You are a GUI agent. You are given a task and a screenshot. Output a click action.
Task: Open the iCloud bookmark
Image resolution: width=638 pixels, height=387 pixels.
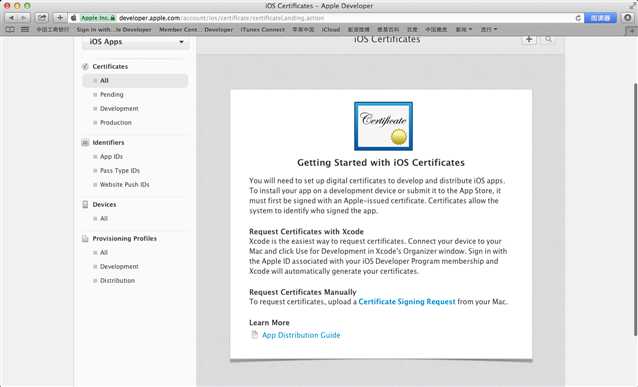(330, 29)
